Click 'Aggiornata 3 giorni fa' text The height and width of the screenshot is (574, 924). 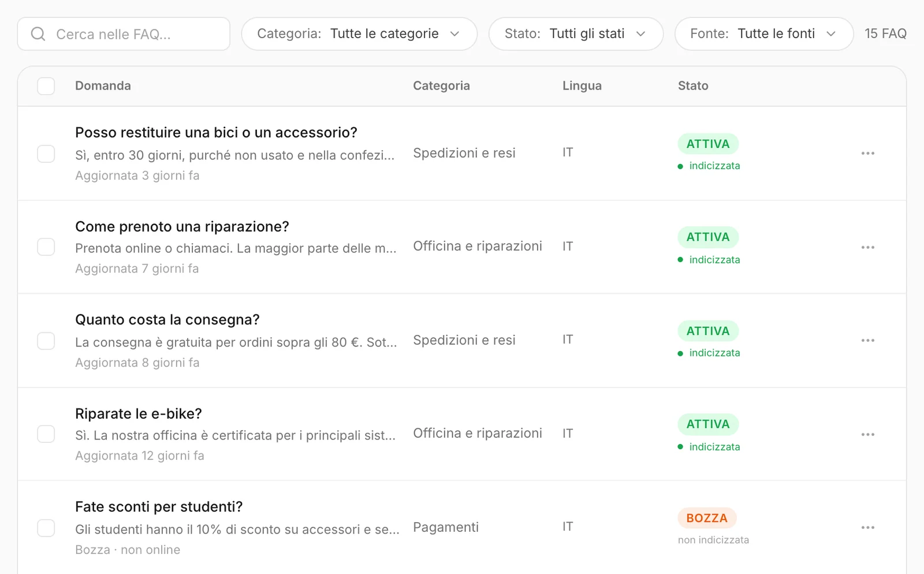(137, 176)
